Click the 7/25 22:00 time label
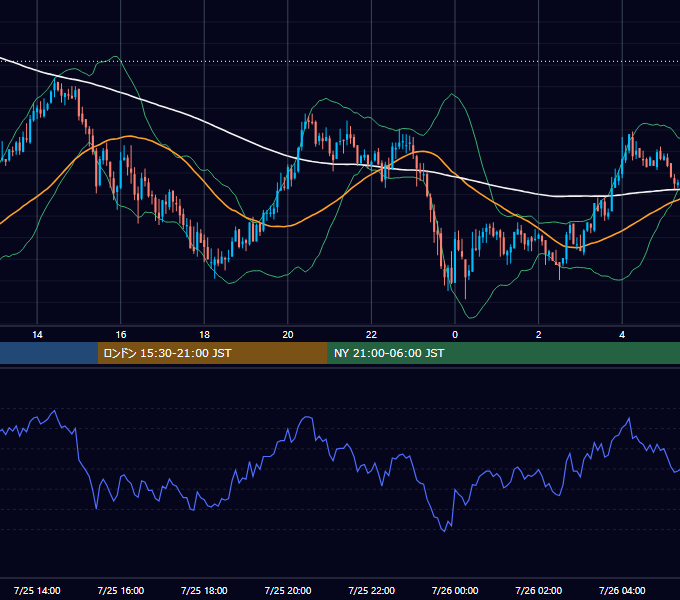 point(372,590)
